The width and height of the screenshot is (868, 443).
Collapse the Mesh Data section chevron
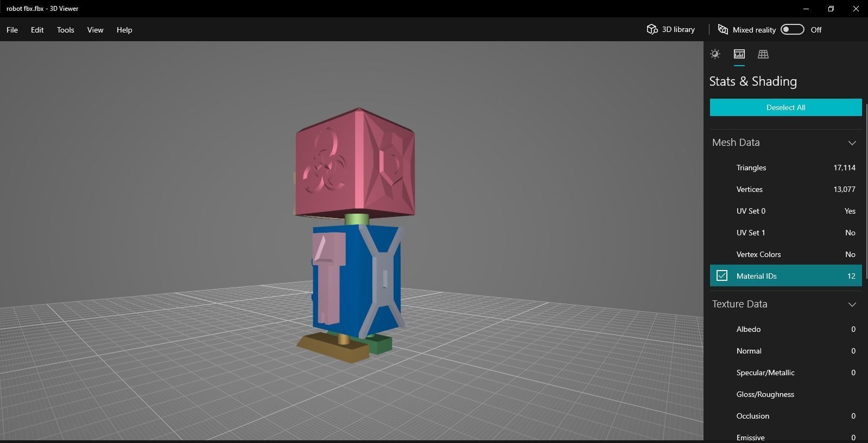pyautogui.click(x=852, y=143)
